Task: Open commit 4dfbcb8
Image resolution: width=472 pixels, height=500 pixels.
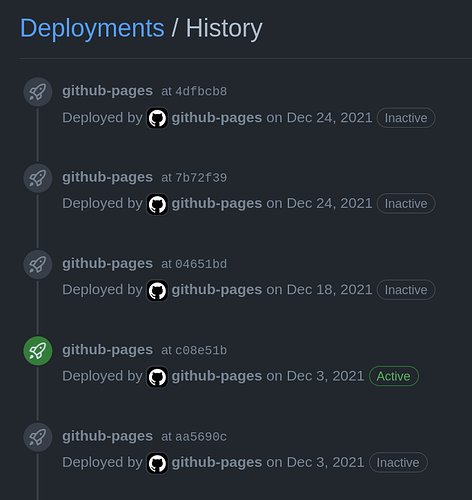Action: click(x=201, y=91)
